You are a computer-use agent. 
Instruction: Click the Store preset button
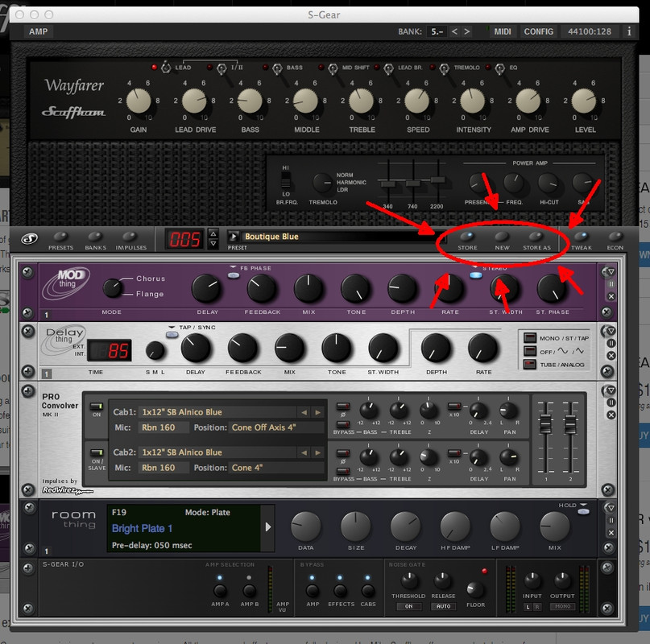(x=467, y=236)
